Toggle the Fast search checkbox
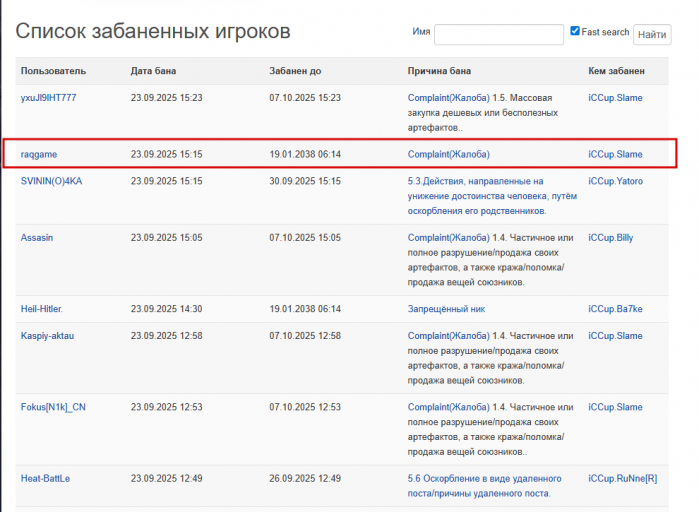The image size is (699, 512). click(x=575, y=31)
